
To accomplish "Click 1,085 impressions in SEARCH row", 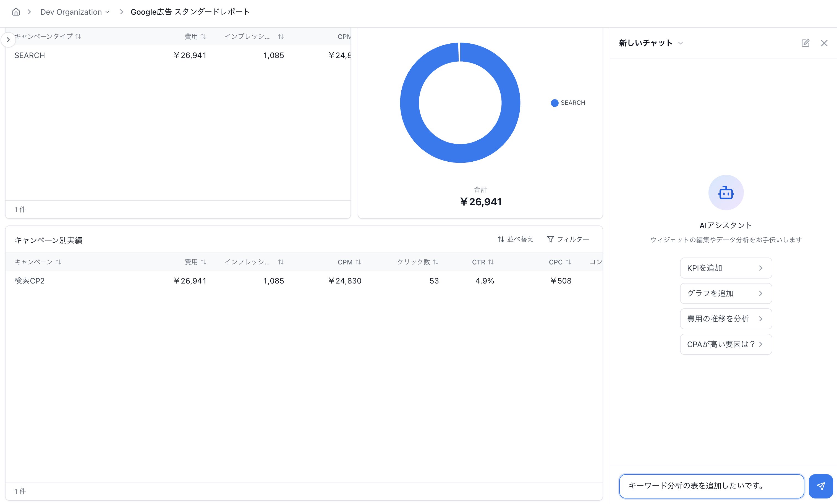I will click(273, 55).
